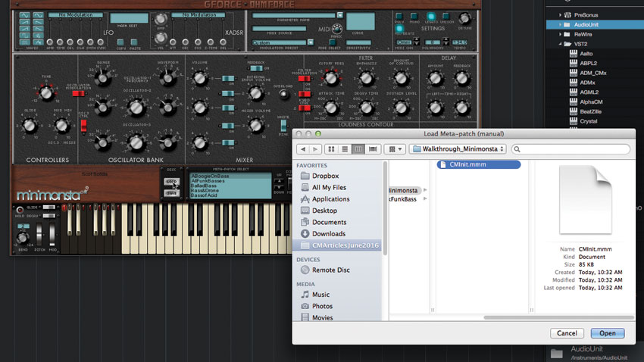Select CMInit.mmm file in dialog
Image resolution: width=644 pixels, height=362 pixels.
[x=479, y=164]
